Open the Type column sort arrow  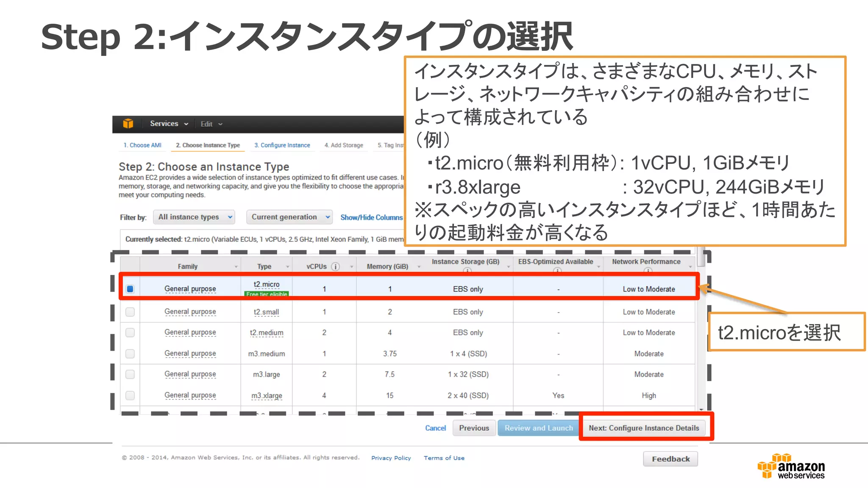tap(287, 267)
